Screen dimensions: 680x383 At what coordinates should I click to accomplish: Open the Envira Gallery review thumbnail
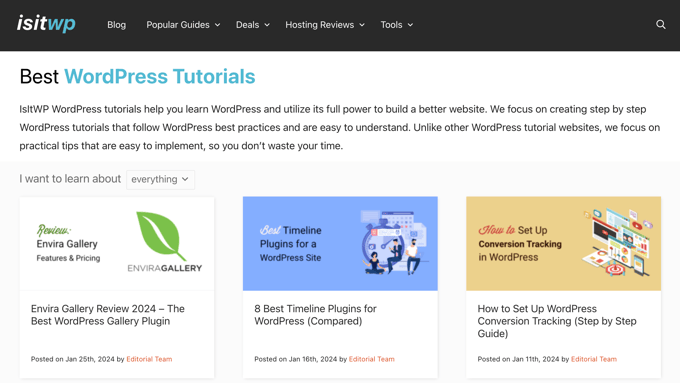[x=117, y=243]
